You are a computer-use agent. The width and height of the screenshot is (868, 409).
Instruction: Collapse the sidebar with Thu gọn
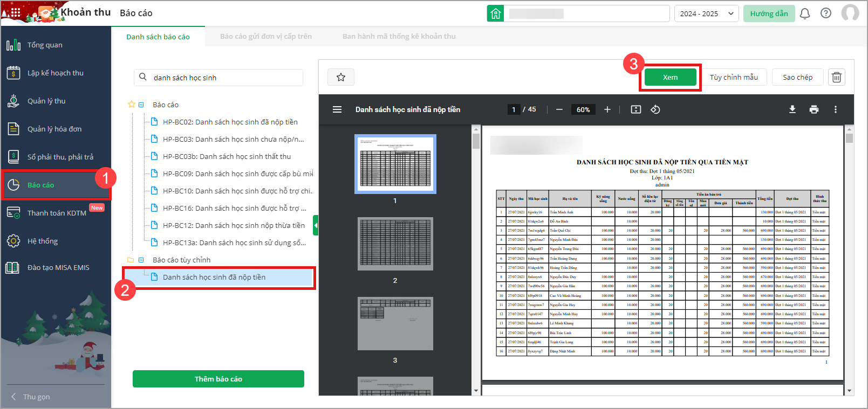pyautogui.click(x=31, y=397)
